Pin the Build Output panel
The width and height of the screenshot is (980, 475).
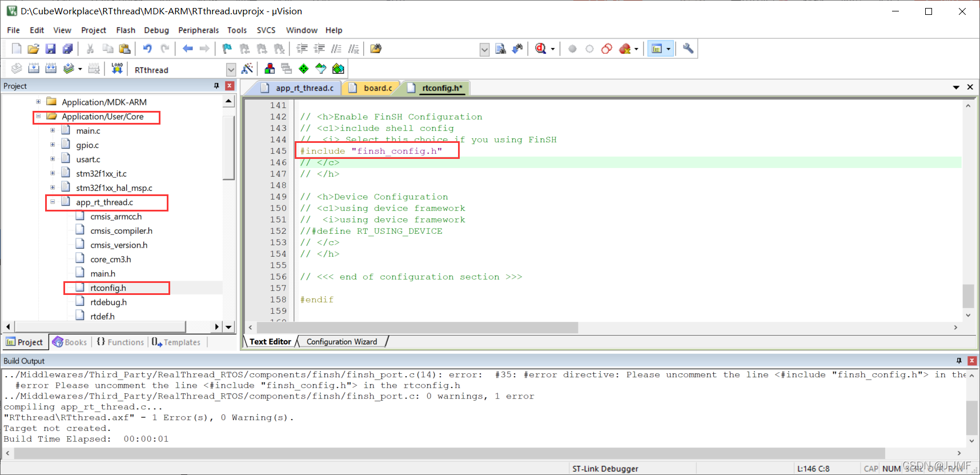(x=959, y=361)
